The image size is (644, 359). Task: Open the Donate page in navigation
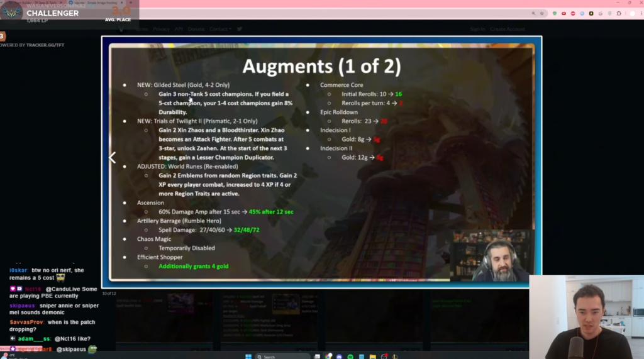(x=196, y=29)
